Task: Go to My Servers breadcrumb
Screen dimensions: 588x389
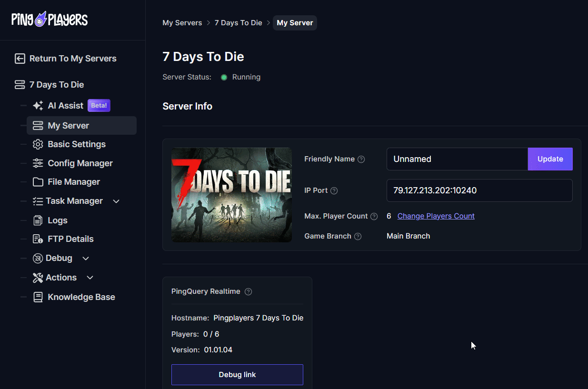Action: point(182,23)
